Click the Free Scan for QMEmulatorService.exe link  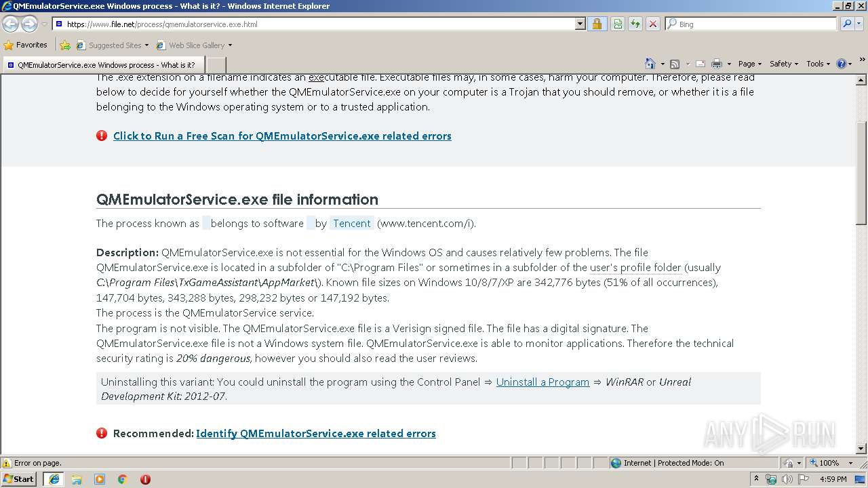point(282,136)
